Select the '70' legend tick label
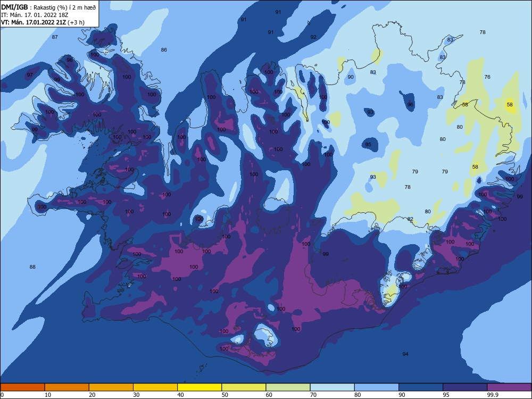 pos(313,395)
